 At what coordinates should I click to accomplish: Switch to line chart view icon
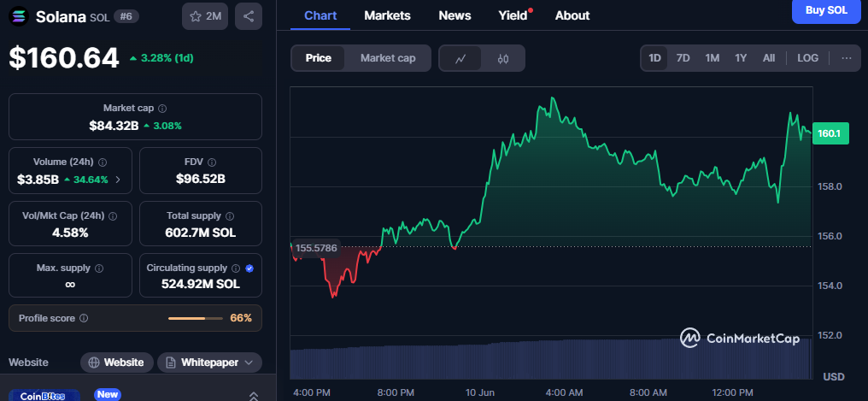coord(460,59)
